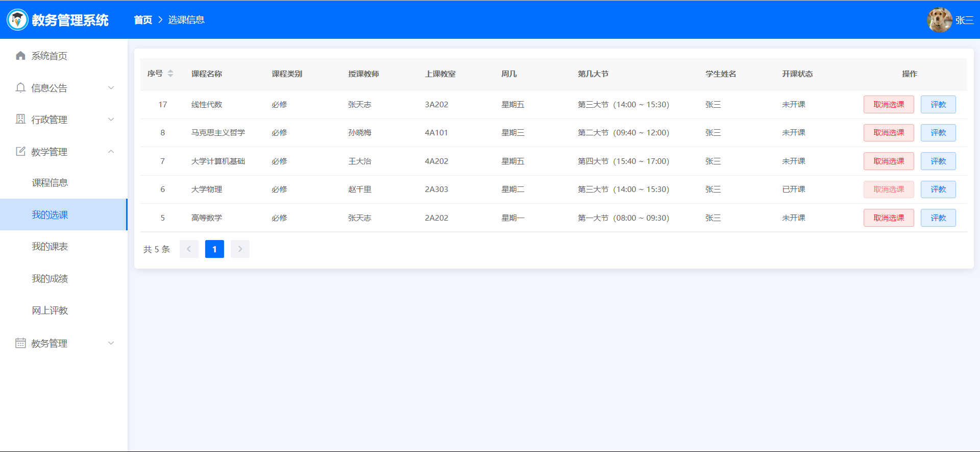Click classroom 2A303 cell

click(436, 189)
